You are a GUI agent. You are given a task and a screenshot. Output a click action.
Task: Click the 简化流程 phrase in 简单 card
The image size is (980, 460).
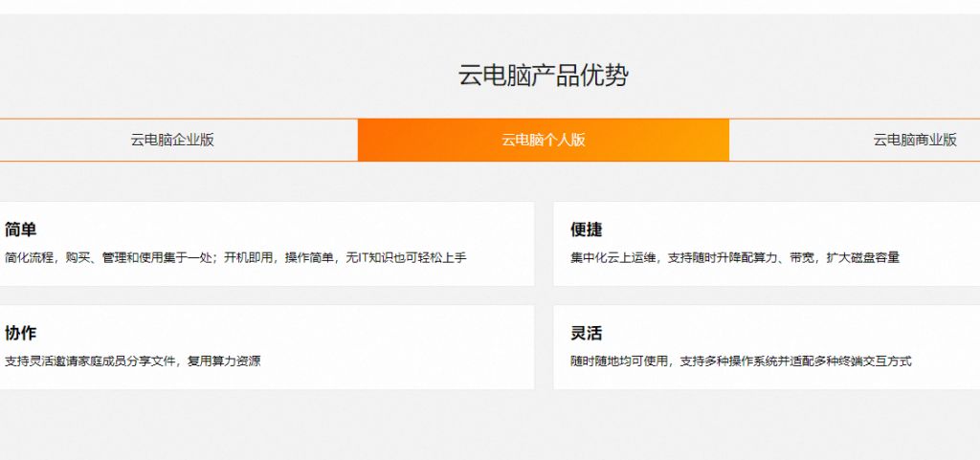click(x=29, y=257)
